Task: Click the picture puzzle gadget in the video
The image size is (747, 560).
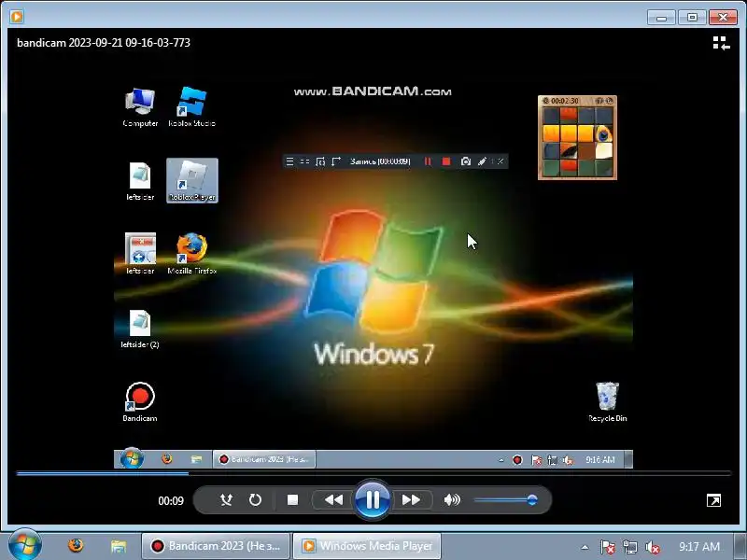Action: pyautogui.click(x=577, y=137)
